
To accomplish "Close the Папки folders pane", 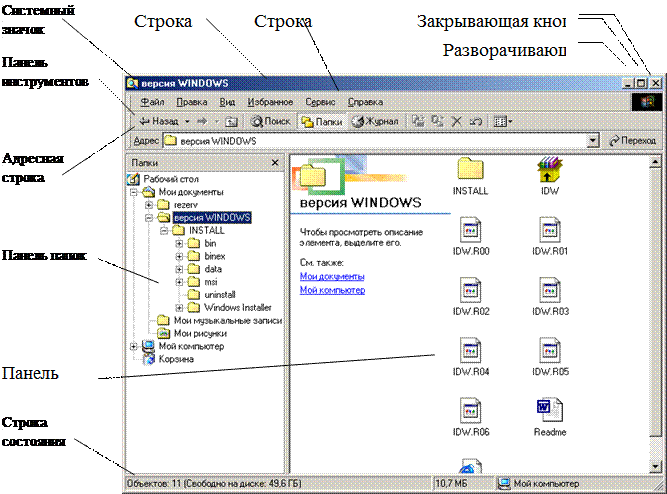I will coord(275,163).
